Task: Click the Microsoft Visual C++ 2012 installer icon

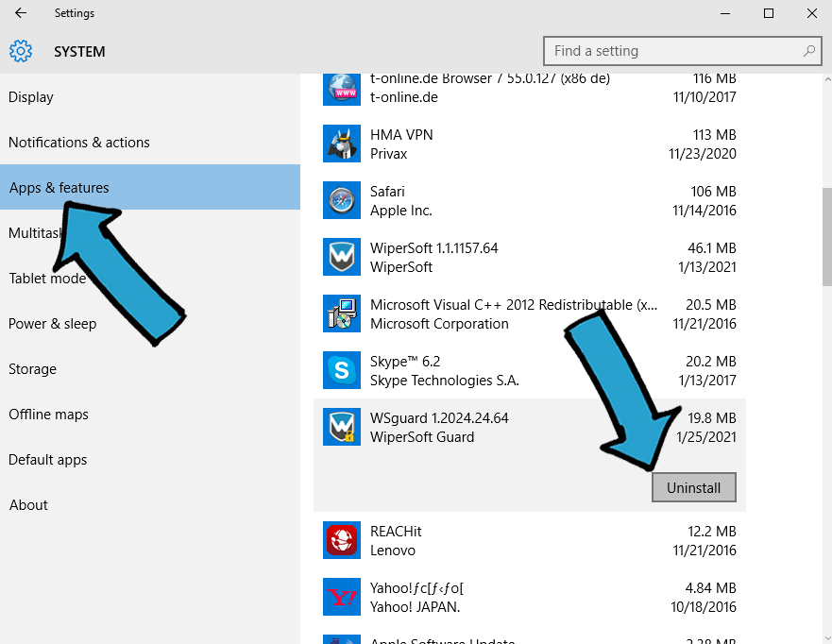Action: (x=342, y=314)
